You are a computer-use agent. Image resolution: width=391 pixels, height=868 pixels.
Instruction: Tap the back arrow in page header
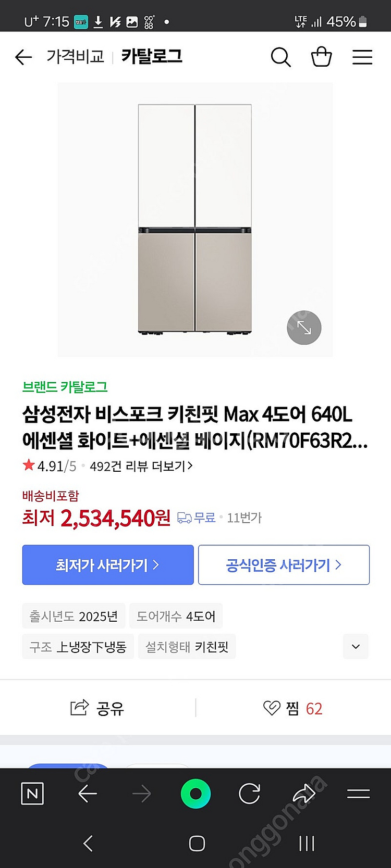click(x=23, y=57)
